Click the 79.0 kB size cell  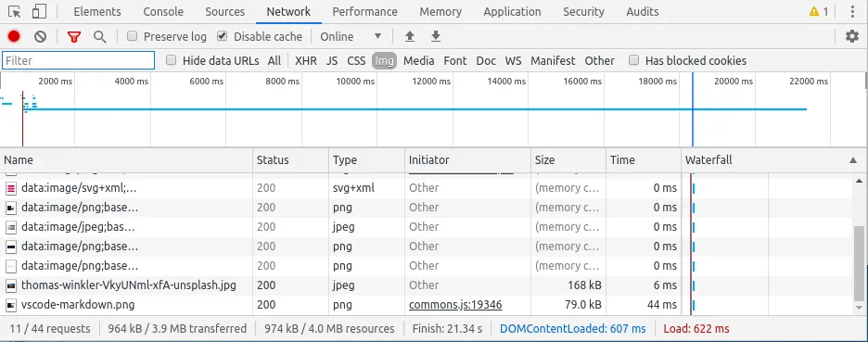pos(583,305)
